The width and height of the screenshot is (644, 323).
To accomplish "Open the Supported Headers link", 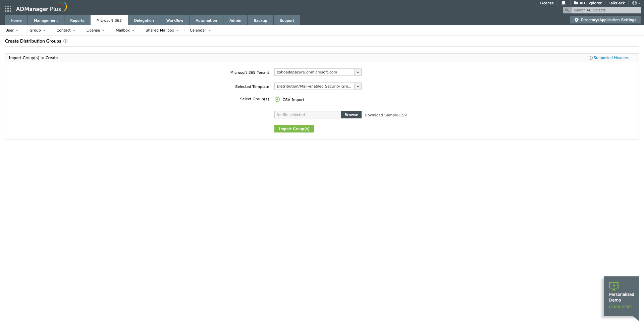I will pos(611,58).
